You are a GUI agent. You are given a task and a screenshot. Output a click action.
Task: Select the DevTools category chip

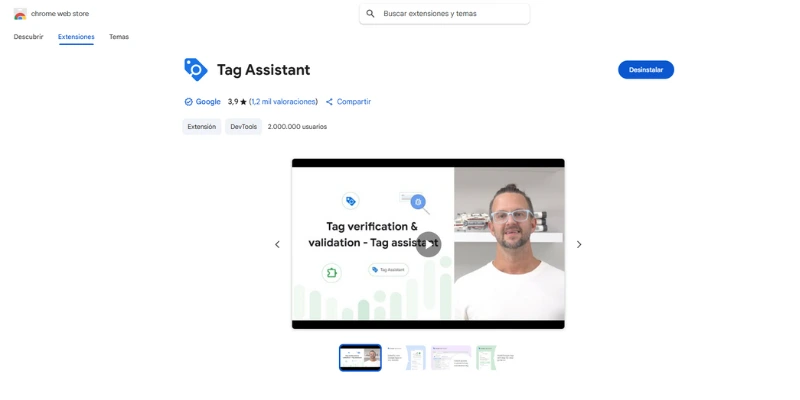click(243, 127)
